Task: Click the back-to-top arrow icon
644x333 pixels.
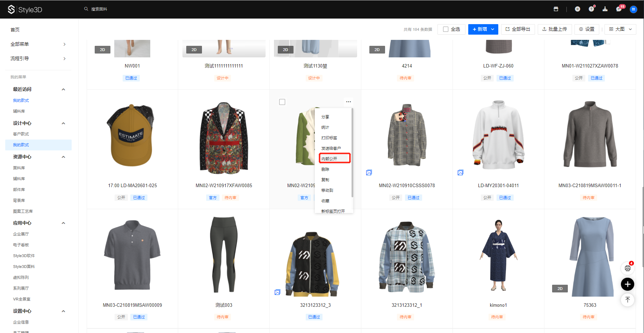Action: 628,300
